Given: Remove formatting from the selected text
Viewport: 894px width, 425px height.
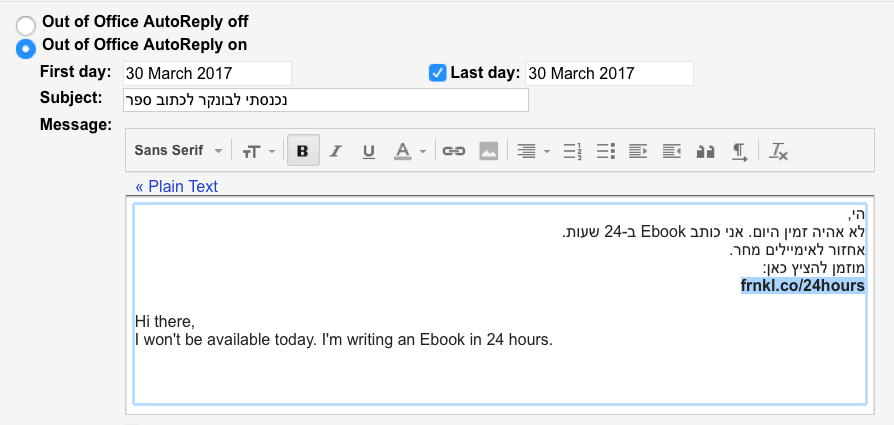Looking at the screenshot, I should 779,151.
